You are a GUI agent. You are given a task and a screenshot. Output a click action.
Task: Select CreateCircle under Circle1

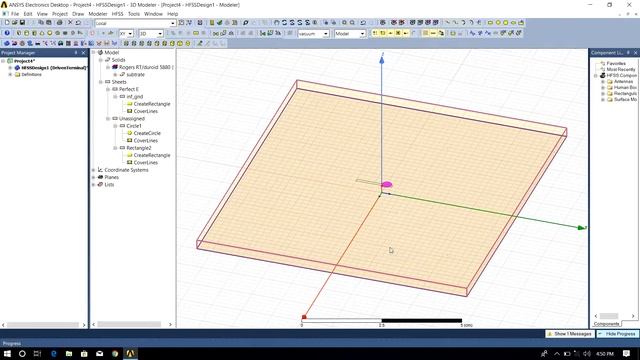(147, 133)
